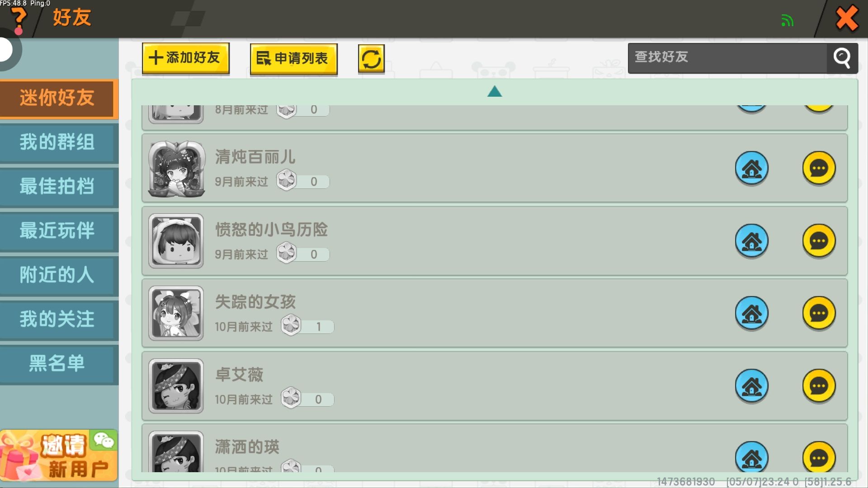Visit 清炖百丽儿's home via house icon

pos(751,168)
